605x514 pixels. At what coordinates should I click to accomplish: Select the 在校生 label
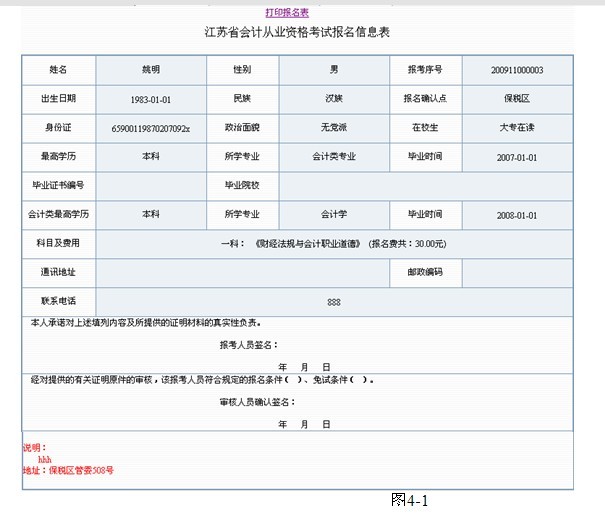(x=425, y=127)
